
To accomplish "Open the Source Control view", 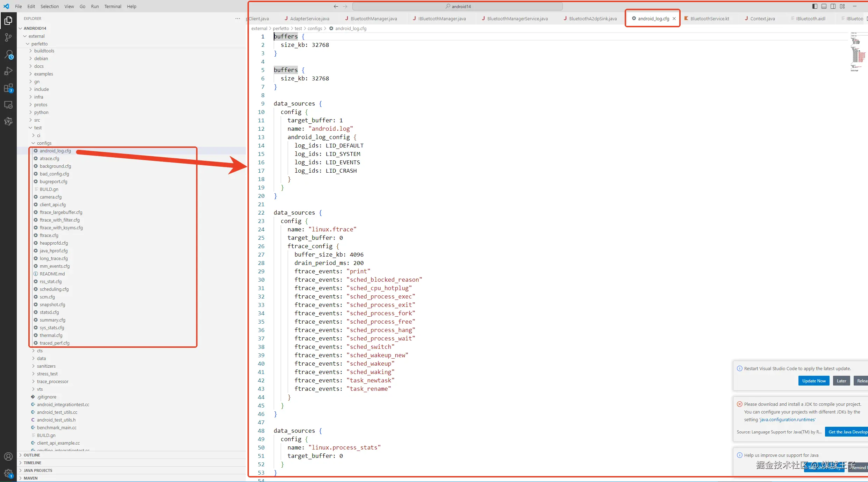I will point(8,37).
